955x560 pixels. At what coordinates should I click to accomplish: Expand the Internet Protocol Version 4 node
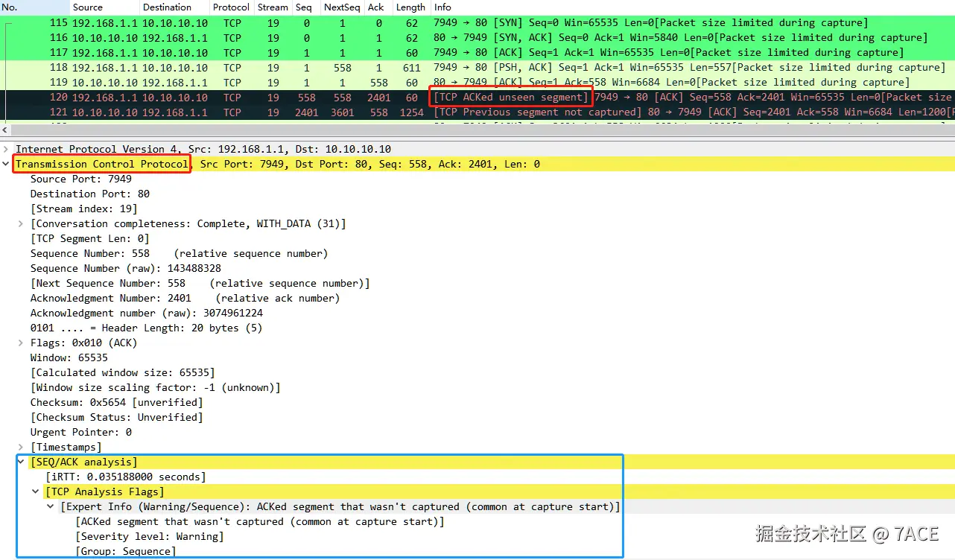6,149
